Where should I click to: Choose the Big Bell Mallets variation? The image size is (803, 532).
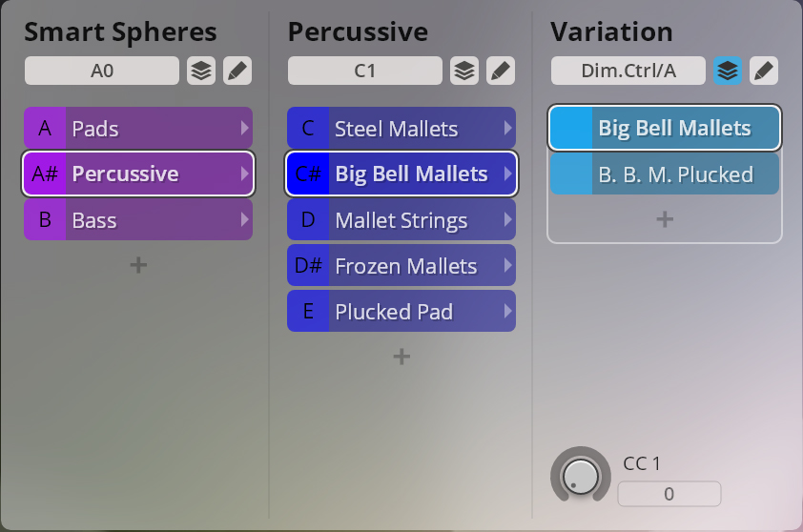pos(665,128)
